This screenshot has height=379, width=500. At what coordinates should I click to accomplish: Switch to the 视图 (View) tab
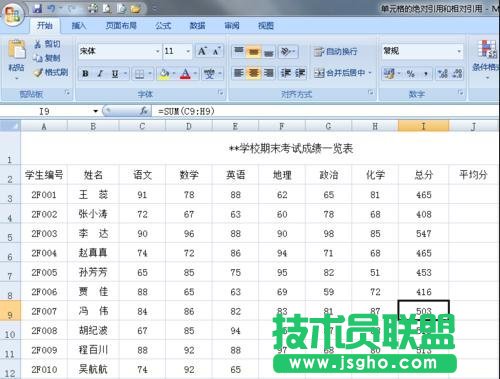click(x=266, y=25)
